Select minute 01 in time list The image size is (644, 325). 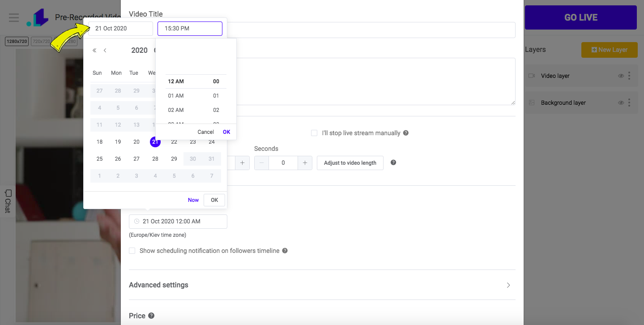[216, 96]
